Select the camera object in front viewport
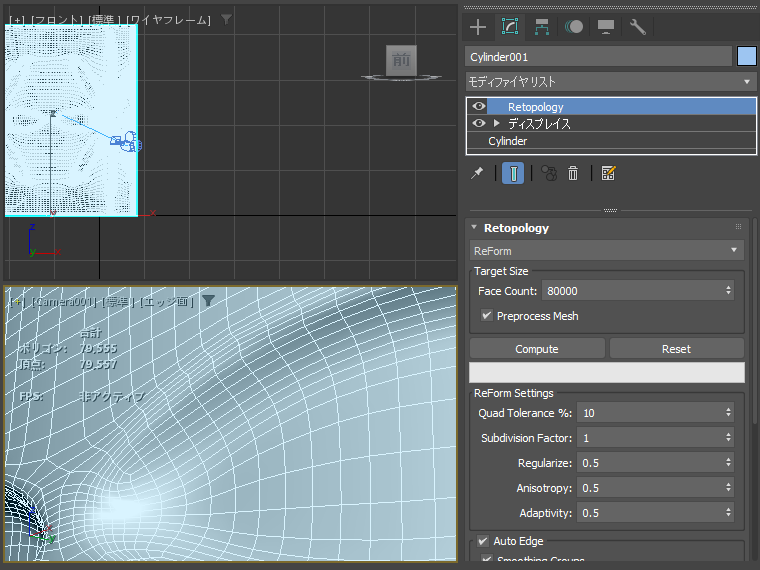The height and width of the screenshot is (570, 760). click(x=127, y=142)
